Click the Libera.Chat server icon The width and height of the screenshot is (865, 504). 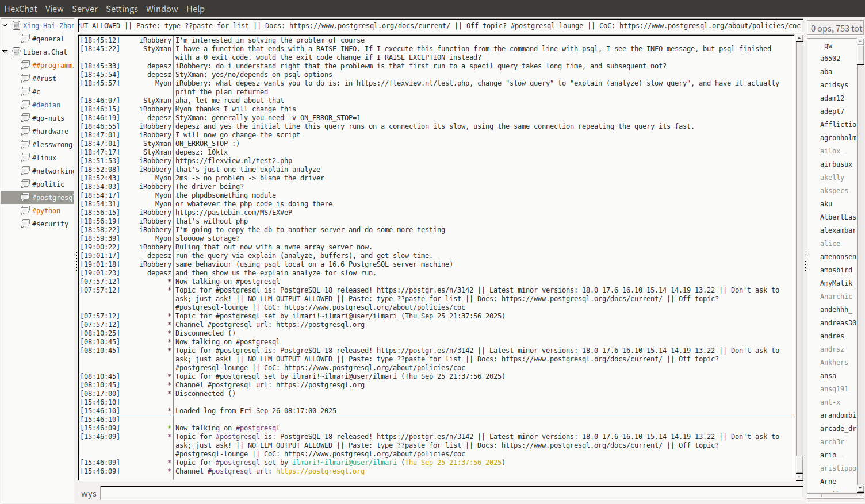pyautogui.click(x=17, y=52)
